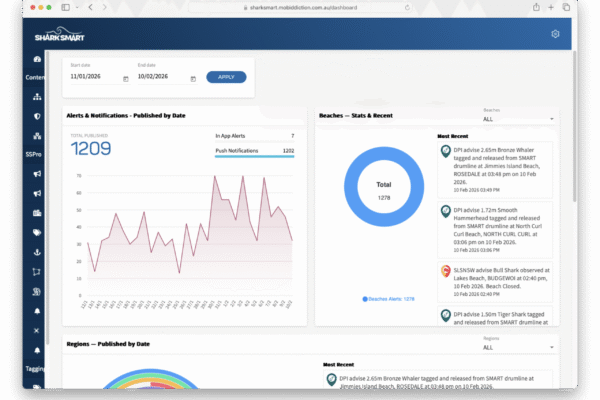Toggle the Safari sidebar button
This screenshot has height=400, width=600.
coord(65,7)
